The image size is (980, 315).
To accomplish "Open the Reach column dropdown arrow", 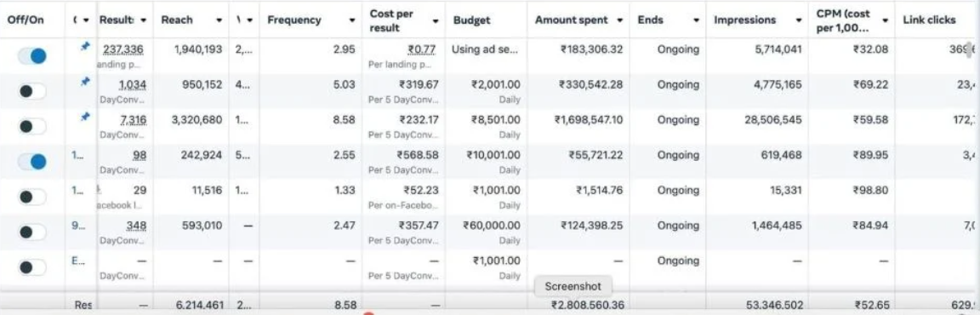I will pos(219,20).
